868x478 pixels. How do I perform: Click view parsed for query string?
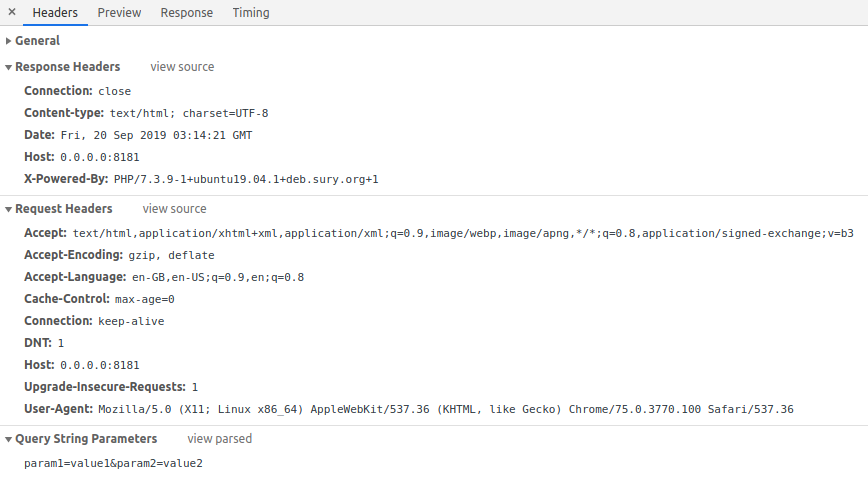coord(219,439)
